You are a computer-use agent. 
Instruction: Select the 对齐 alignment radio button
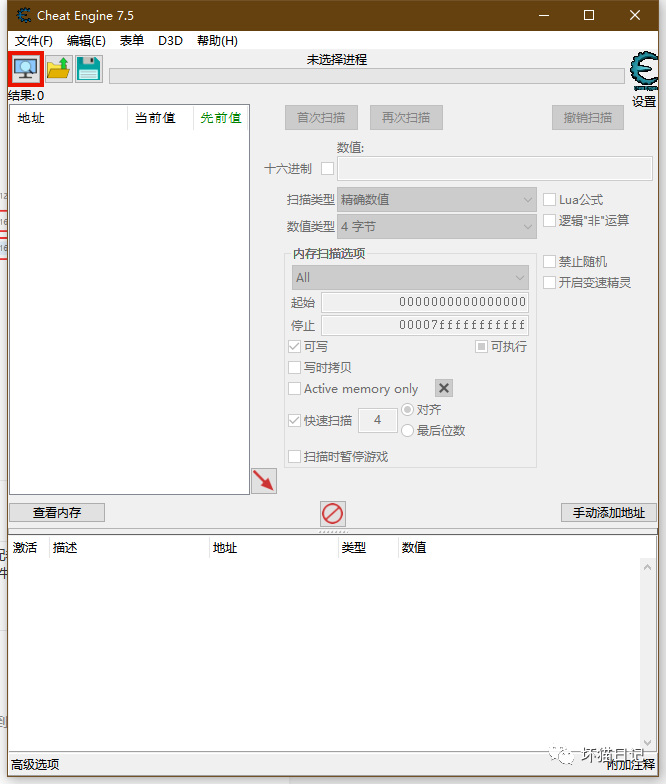point(408,410)
